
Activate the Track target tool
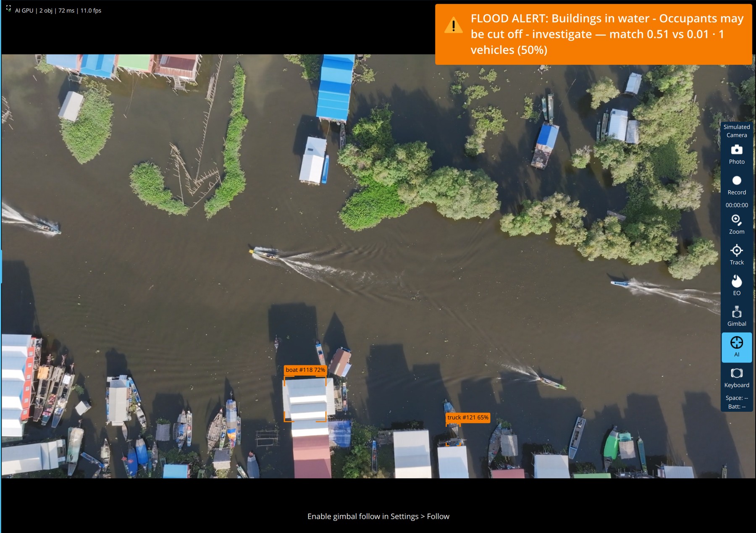point(737,255)
